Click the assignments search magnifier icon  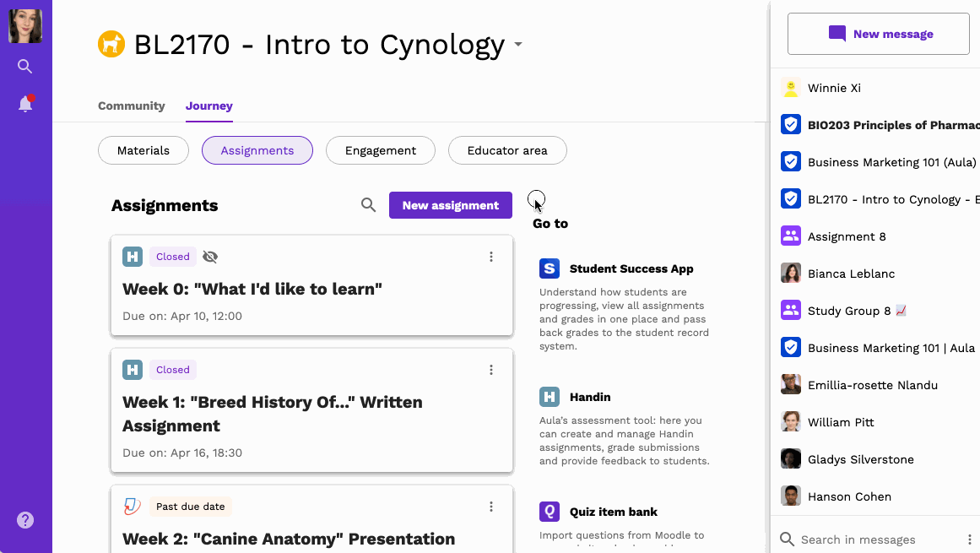click(368, 205)
